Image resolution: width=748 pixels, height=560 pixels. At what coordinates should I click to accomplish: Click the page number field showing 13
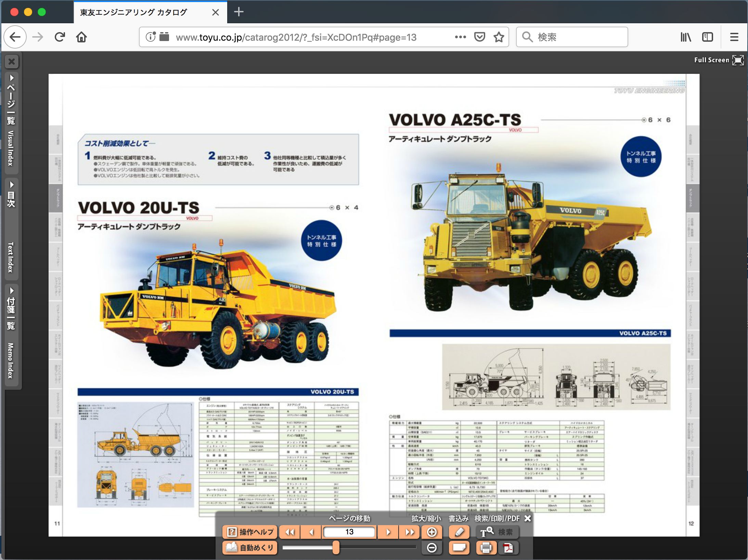[349, 532]
